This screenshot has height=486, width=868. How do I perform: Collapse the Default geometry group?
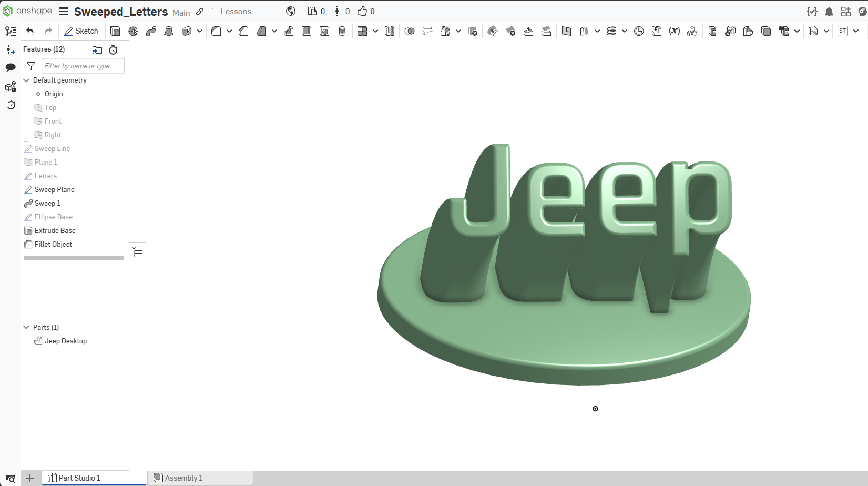tap(27, 80)
